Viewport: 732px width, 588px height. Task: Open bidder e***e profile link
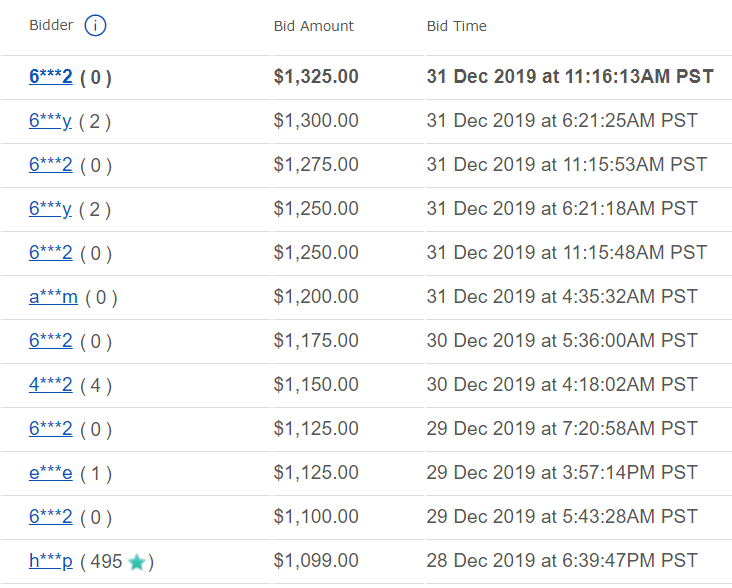click(50, 473)
